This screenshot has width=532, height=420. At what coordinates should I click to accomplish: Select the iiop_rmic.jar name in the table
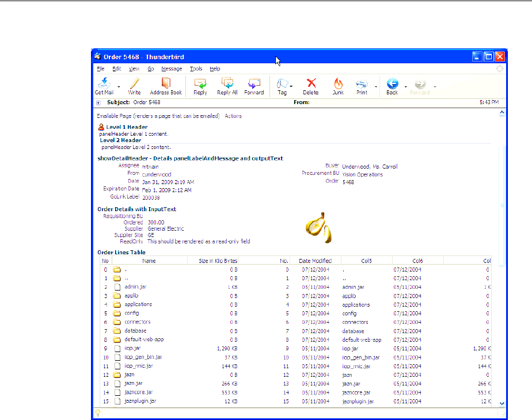(138, 366)
